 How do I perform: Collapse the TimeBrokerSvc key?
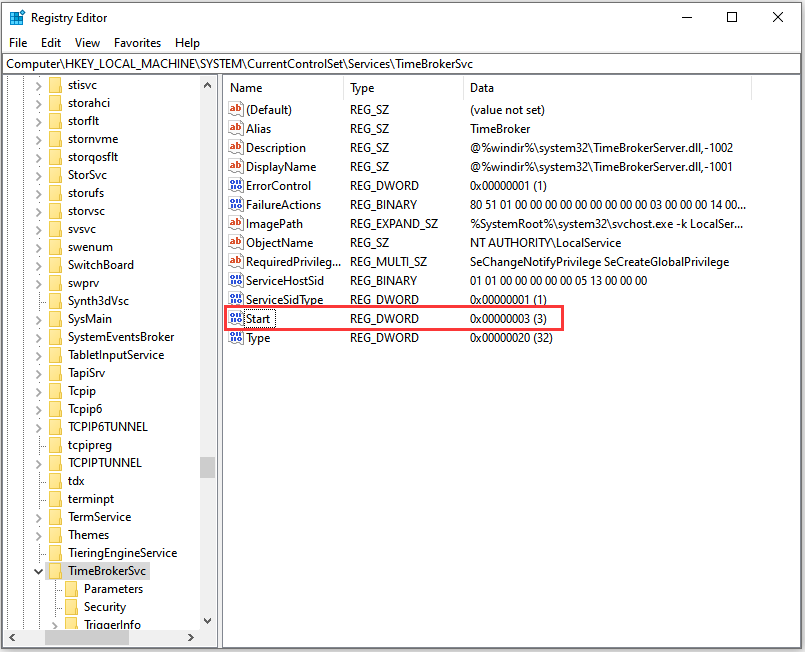click(39, 571)
